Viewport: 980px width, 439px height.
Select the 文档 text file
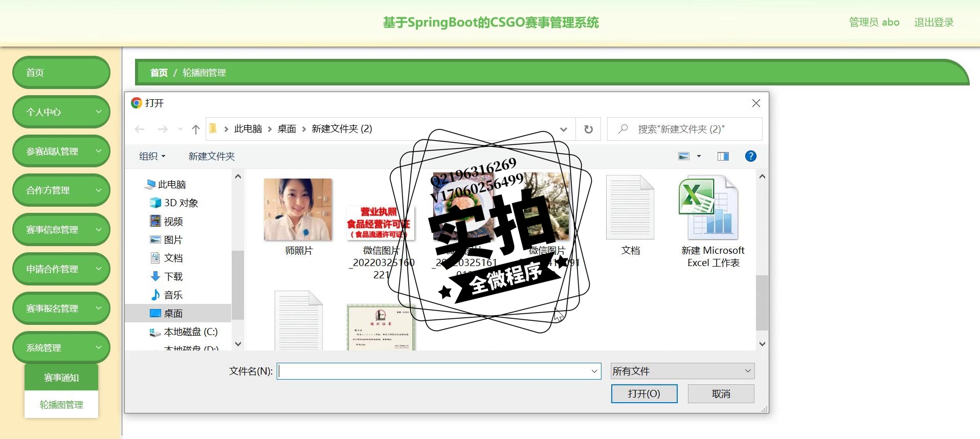[x=630, y=215]
